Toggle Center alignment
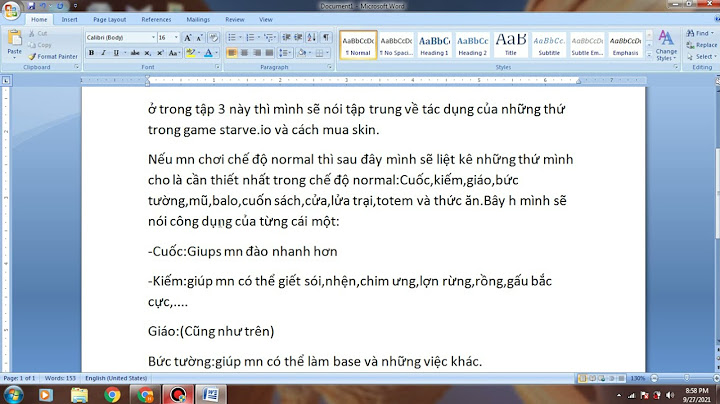Viewport: 720px width, 404px height. [244, 53]
